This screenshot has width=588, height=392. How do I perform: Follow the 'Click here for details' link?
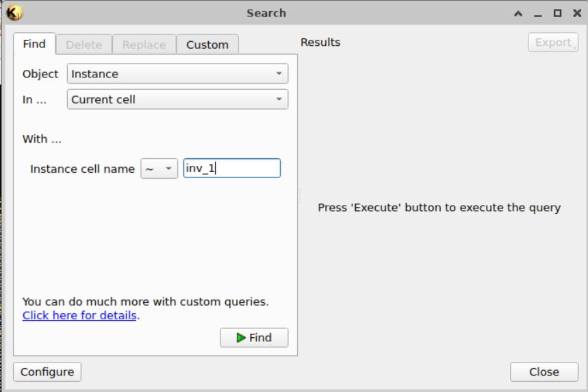[79, 316]
